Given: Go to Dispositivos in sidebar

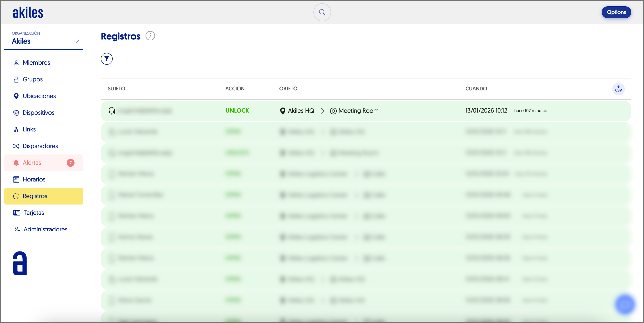Looking at the screenshot, I should click(x=38, y=113).
